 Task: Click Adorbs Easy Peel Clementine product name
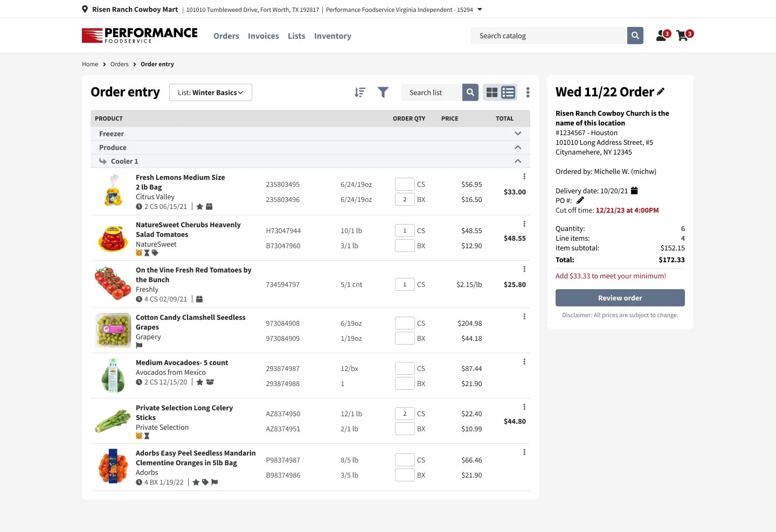click(x=196, y=458)
